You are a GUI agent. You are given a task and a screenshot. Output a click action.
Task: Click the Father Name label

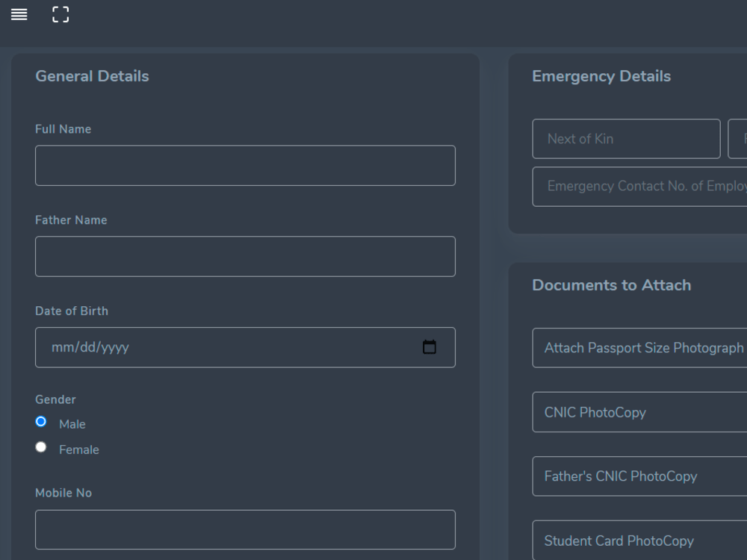point(71,220)
